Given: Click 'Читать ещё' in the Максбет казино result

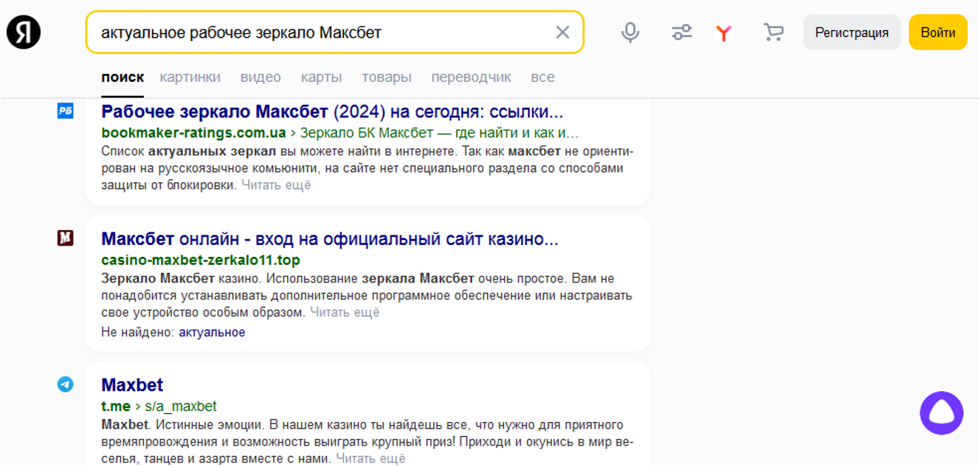Looking at the screenshot, I should [345, 313].
